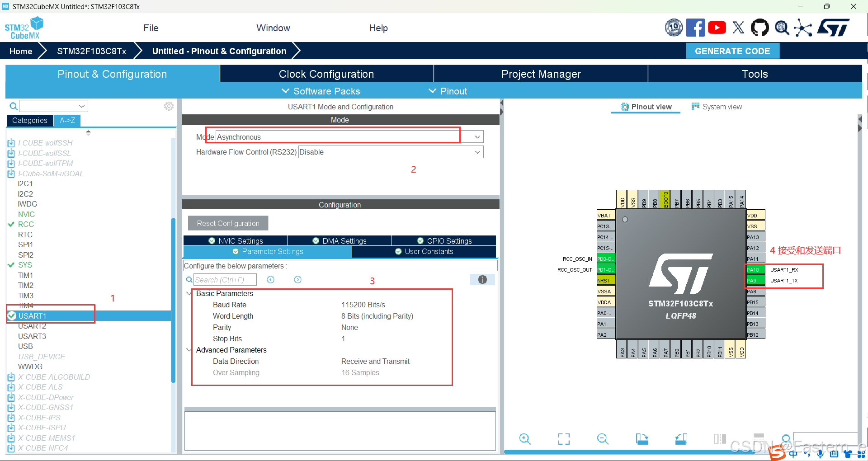
Task: Open the YouTube icon in the header
Action: (x=717, y=28)
